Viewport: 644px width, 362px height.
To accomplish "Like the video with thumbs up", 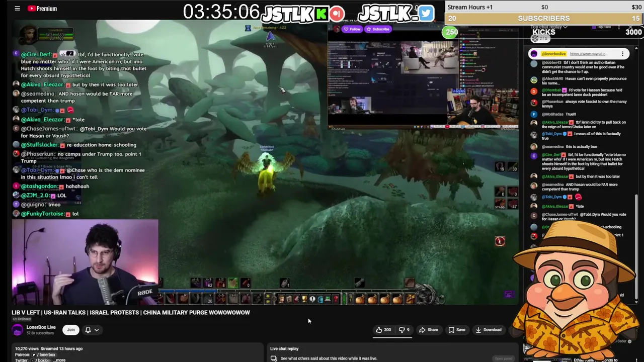I will [383, 330].
